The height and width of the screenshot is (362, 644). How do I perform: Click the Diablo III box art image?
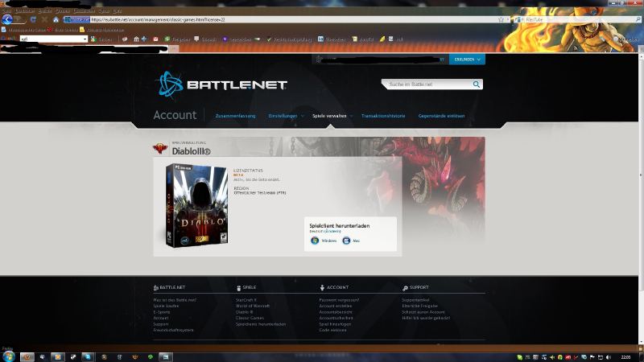(196, 205)
